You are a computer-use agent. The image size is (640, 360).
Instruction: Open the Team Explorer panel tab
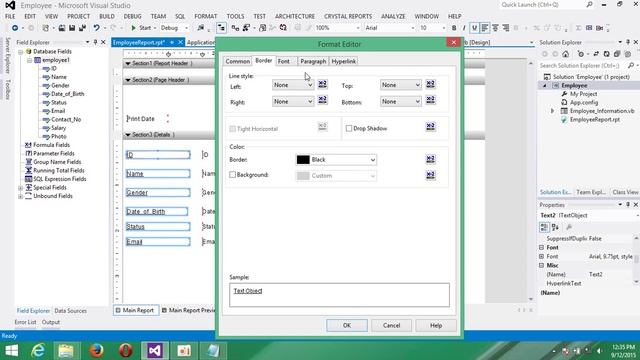coord(591,192)
